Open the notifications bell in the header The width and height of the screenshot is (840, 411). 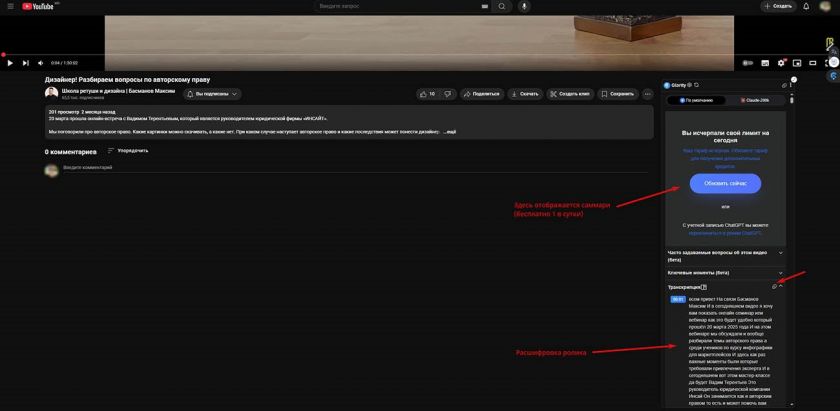tap(808, 6)
